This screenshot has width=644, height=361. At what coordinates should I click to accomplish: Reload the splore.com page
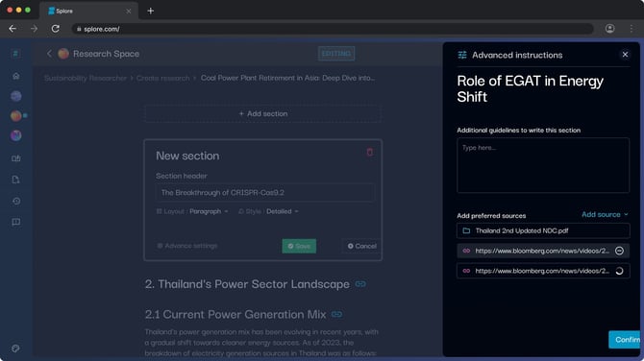coord(56,29)
